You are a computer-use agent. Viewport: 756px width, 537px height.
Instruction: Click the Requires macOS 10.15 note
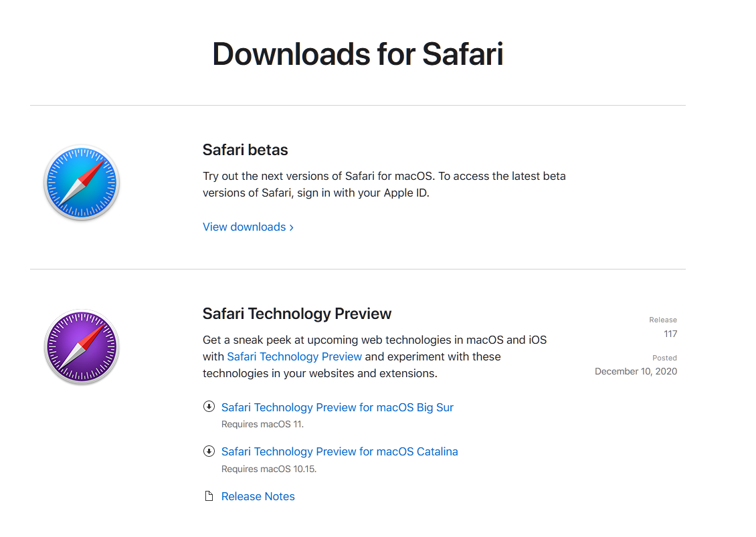point(268,469)
